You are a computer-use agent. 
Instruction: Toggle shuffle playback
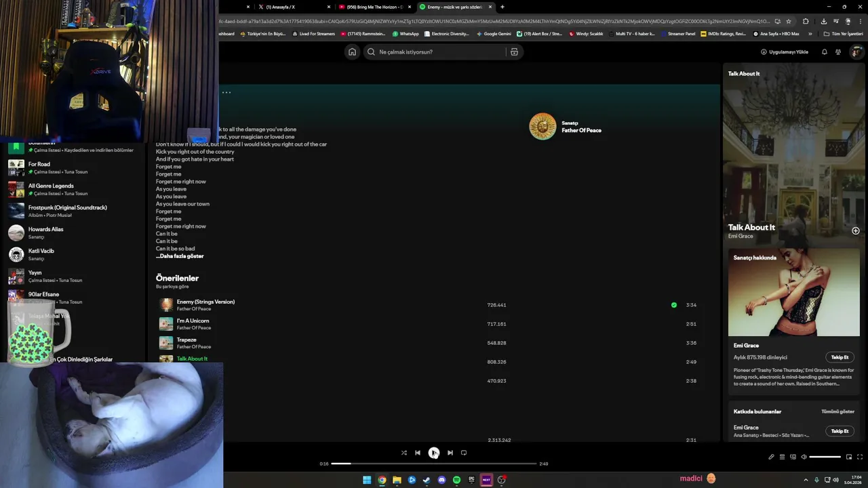tap(403, 453)
